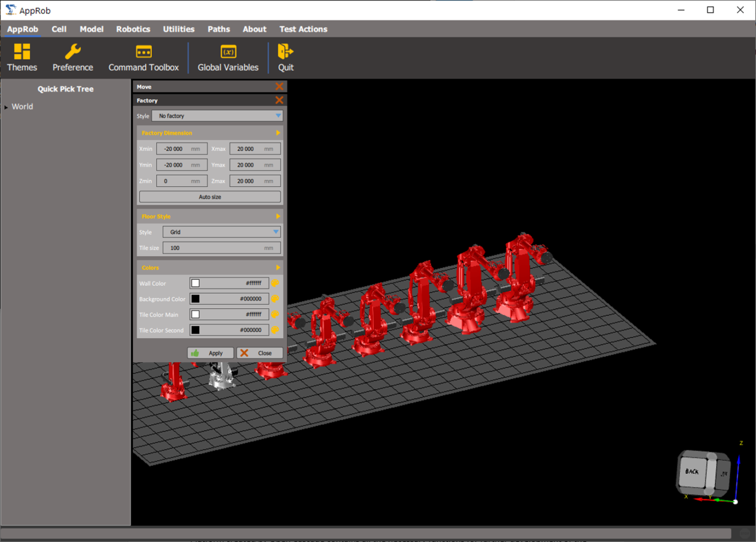Click the palette icon beside Tile Color Second
This screenshot has width=756, height=542.
(275, 330)
